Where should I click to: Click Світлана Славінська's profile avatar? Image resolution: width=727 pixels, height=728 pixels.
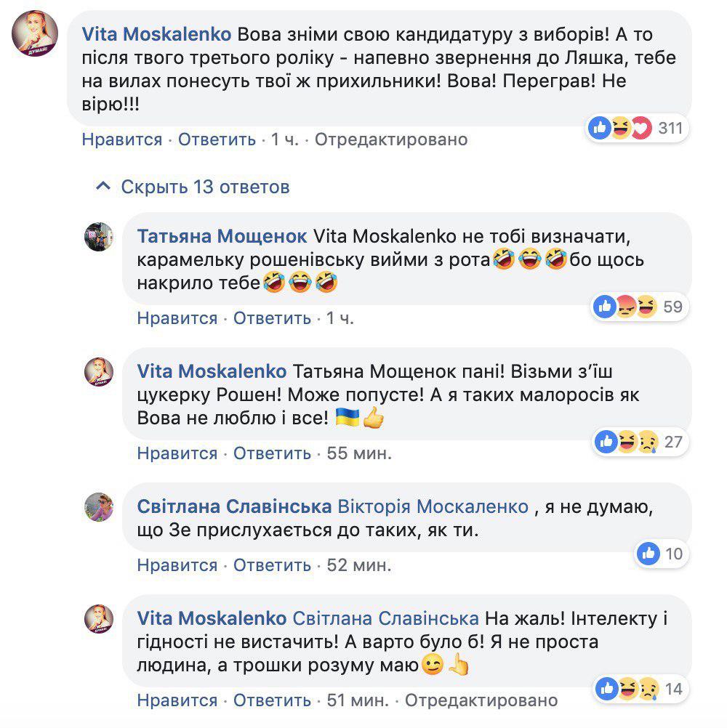tap(99, 506)
